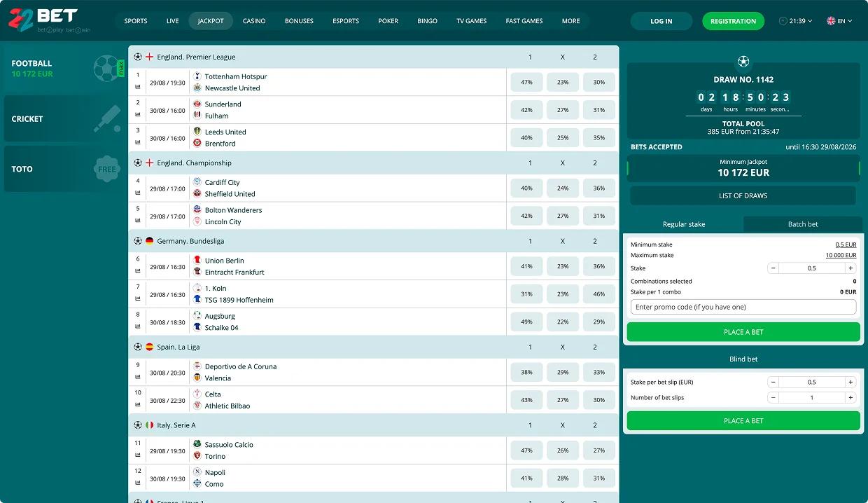Open the CASINO menu item
The height and width of the screenshot is (503, 868).
point(254,21)
